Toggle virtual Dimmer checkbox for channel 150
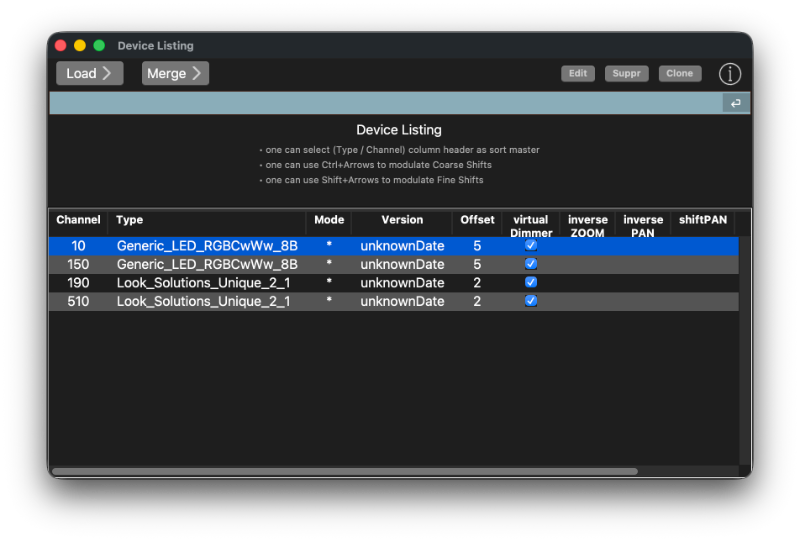 tap(531, 264)
